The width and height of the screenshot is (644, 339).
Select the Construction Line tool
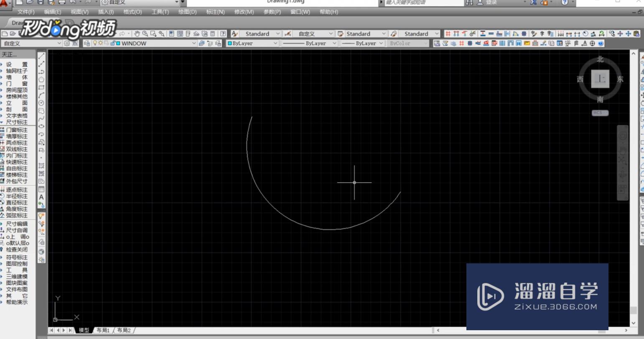coord(41,64)
